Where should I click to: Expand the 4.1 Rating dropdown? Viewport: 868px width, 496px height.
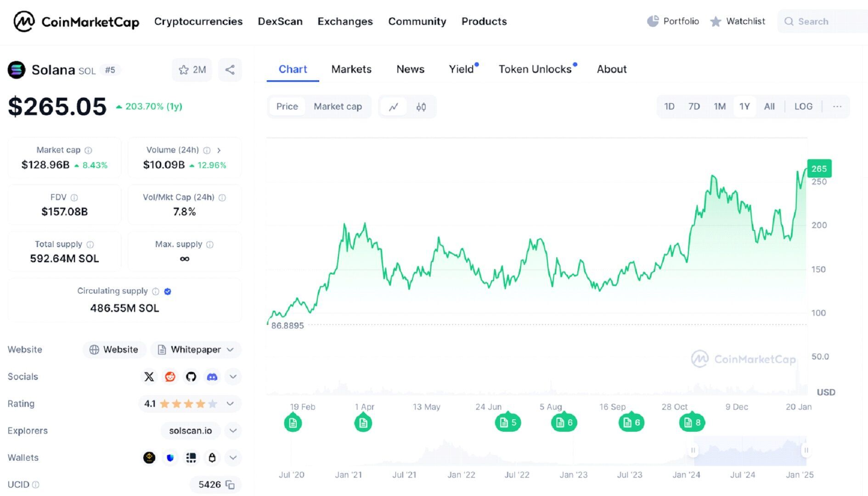190,404
